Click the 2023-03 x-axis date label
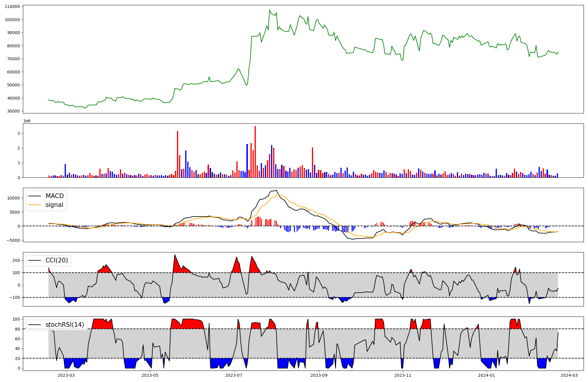588x382 pixels. click(x=66, y=375)
